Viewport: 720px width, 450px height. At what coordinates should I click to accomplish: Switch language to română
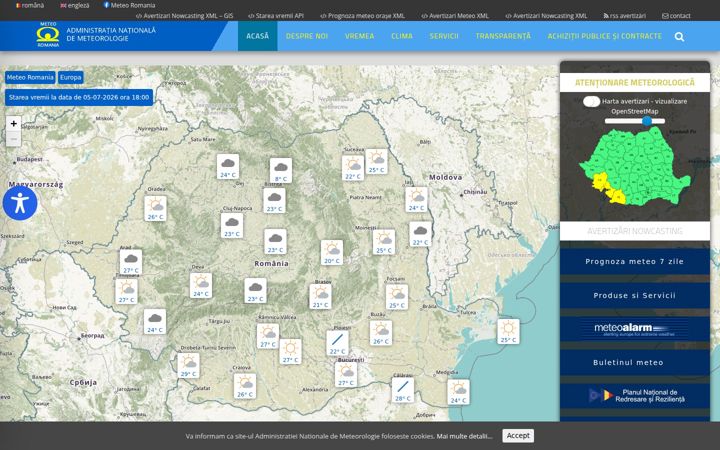click(x=30, y=6)
